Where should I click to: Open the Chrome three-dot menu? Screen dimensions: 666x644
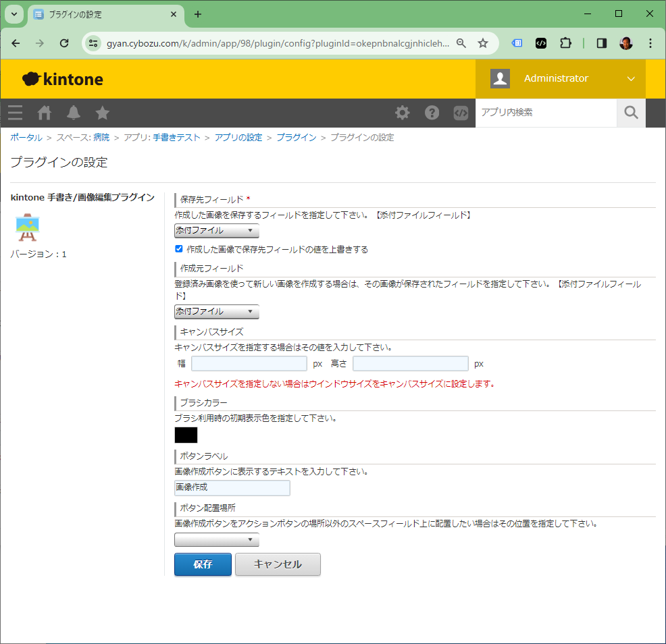click(650, 43)
